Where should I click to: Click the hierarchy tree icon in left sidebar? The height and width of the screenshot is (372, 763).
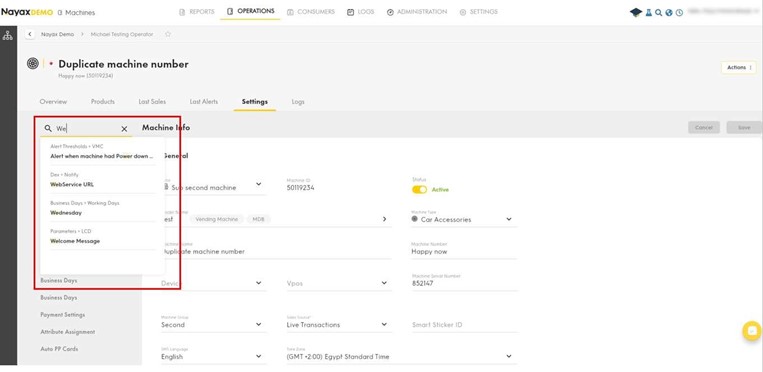8,36
